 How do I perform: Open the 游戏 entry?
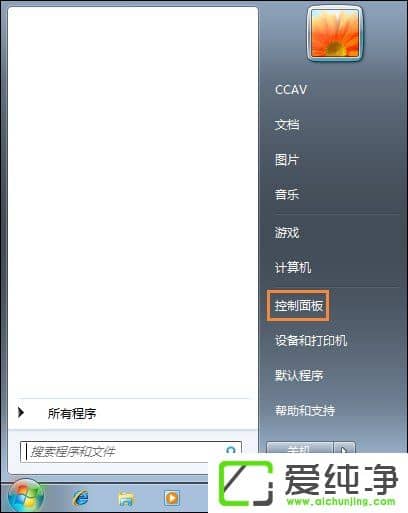click(x=287, y=232)
